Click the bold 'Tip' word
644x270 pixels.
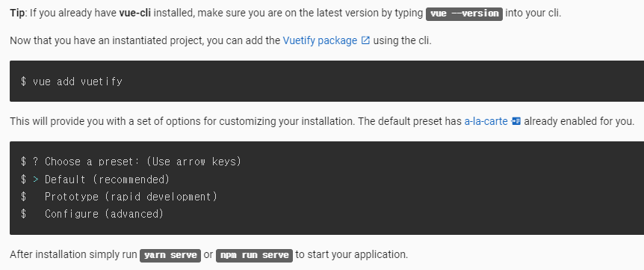point(17,13)
